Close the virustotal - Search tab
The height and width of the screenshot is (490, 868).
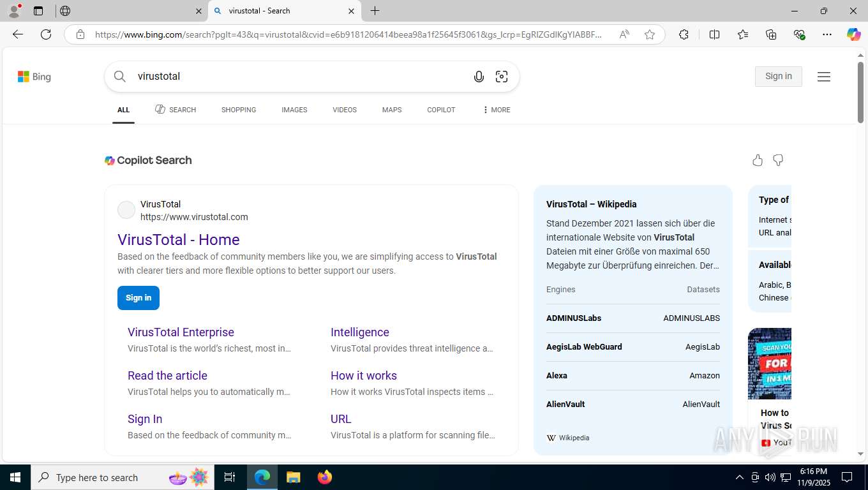(x=351, y=11)
